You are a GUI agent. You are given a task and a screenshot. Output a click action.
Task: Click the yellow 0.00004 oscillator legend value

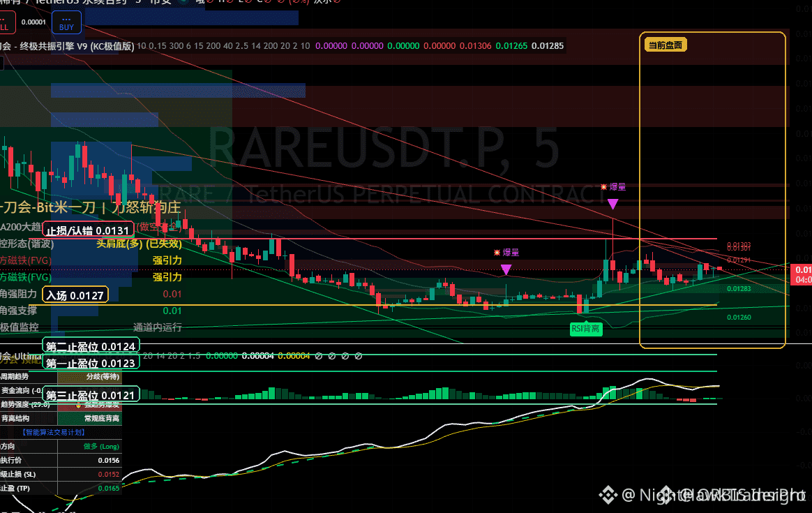tap(294, 356)
